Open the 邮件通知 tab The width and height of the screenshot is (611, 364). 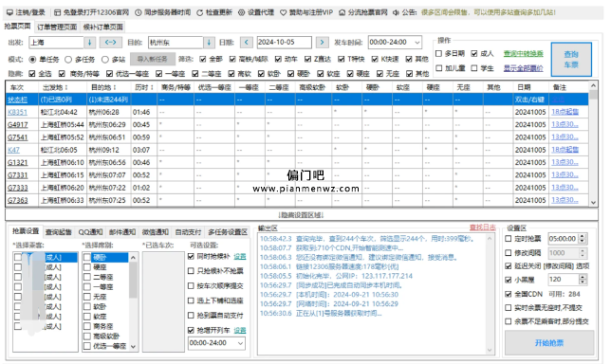pyautogui.click(x=122, y=232)
